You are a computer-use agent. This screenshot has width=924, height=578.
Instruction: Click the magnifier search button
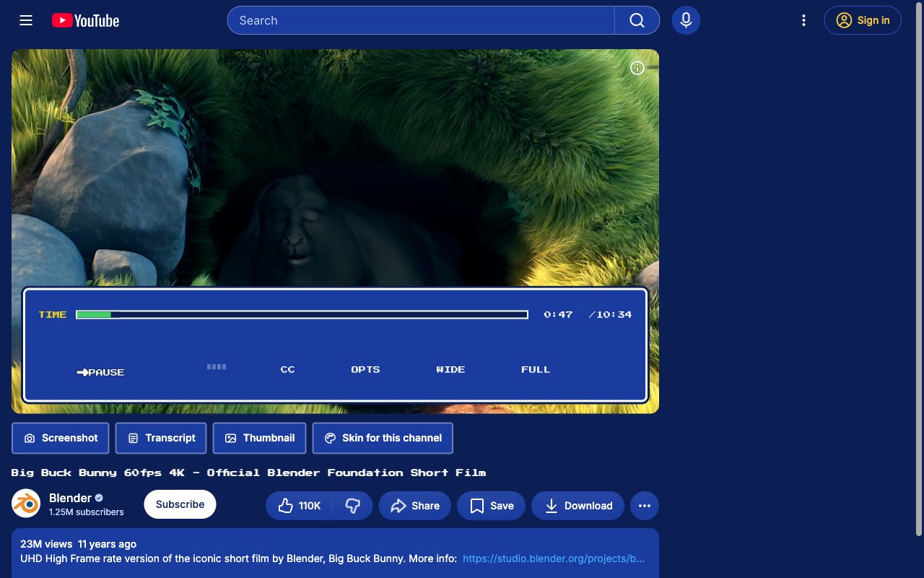[637, 20]
